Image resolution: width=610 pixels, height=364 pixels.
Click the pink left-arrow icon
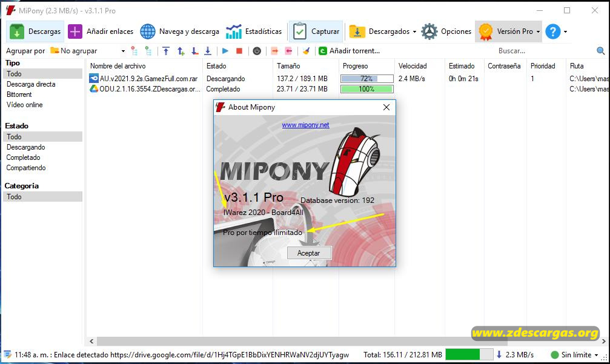288,51
